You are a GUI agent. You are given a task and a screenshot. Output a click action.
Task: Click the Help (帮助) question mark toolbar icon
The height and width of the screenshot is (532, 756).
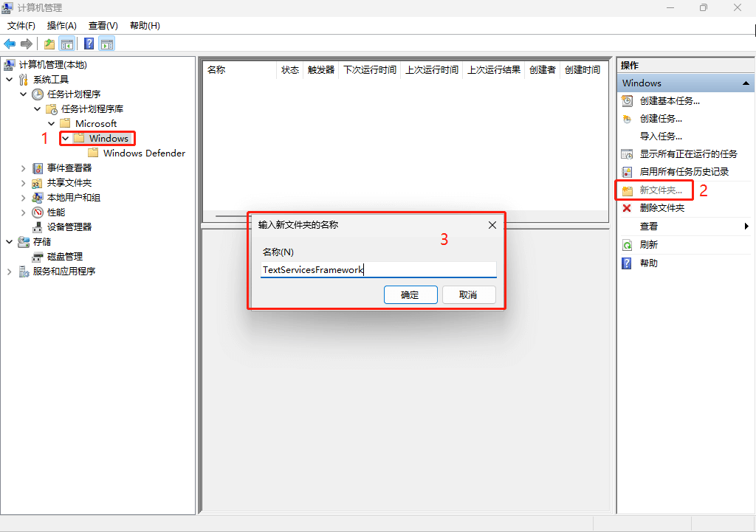(88, 43)
